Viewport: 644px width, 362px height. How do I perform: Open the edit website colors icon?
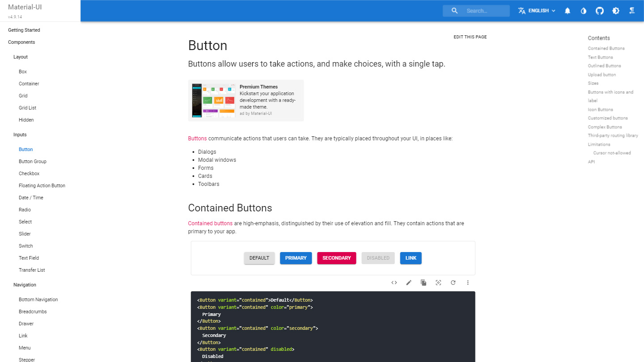[x=584, y=11]
